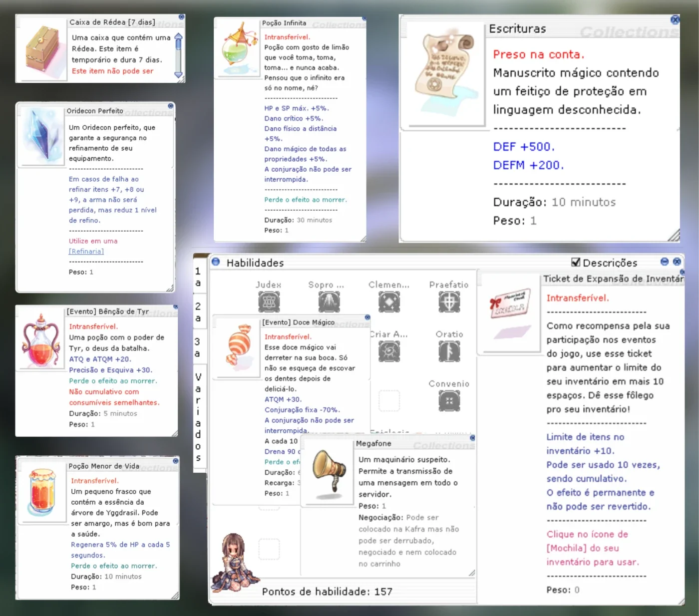This screenshot has height=616, width=699.
Task: Switch to the 1a skill tab
Action: (198, 277)
